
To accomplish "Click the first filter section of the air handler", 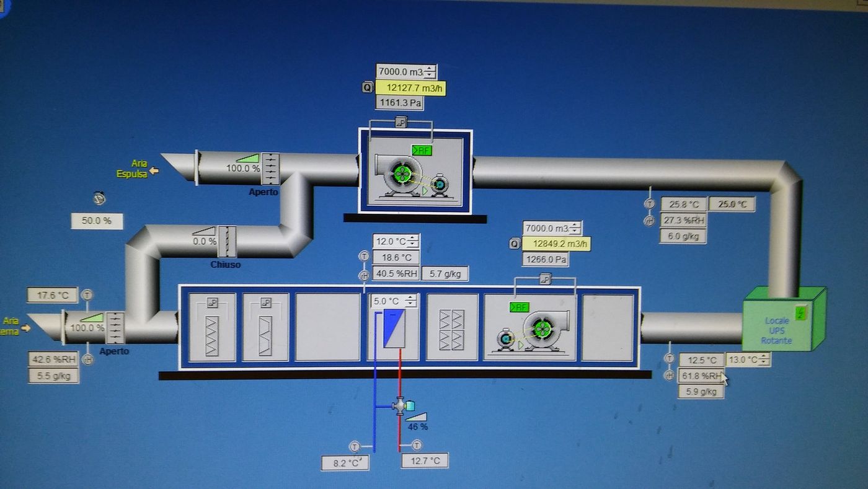I will point(212,327).
